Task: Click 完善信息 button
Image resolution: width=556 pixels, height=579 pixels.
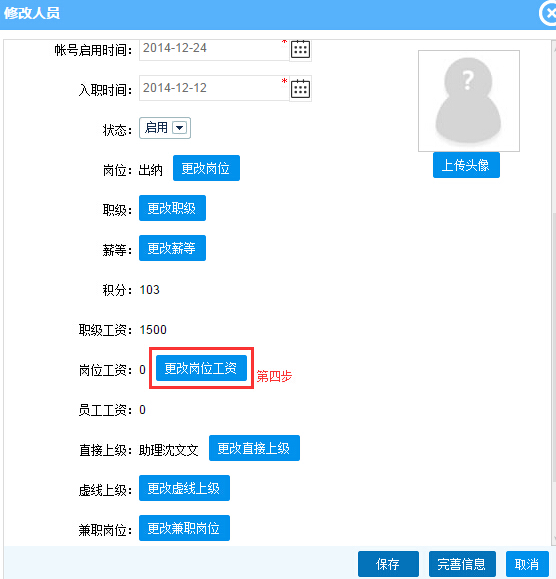Action: pyautogui.click(x=462, y=564)
